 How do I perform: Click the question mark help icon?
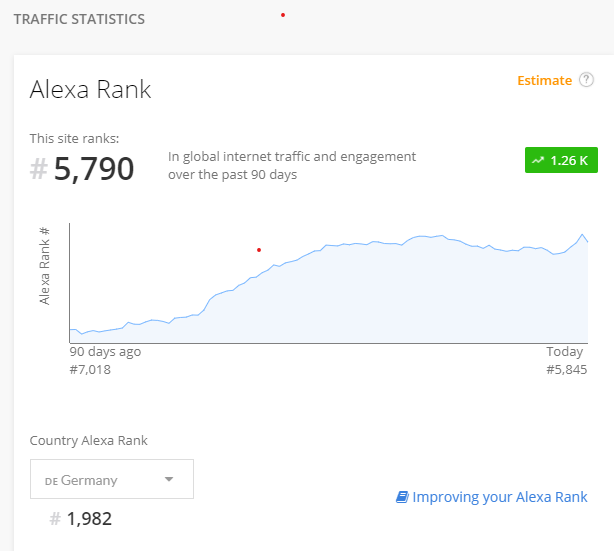click(x=587, y=81)
